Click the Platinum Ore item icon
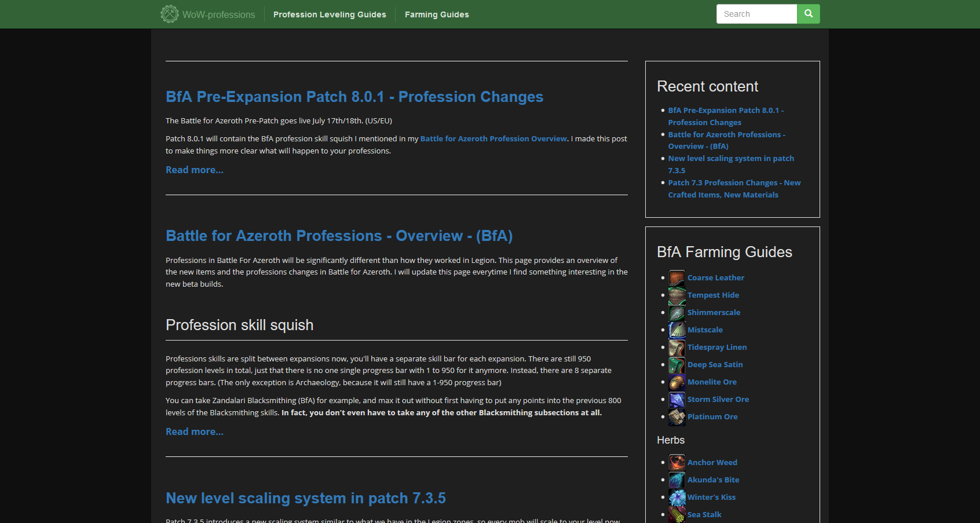Image resolution: width=980 pixels, height=523 pixels. [x=677, y=417]
